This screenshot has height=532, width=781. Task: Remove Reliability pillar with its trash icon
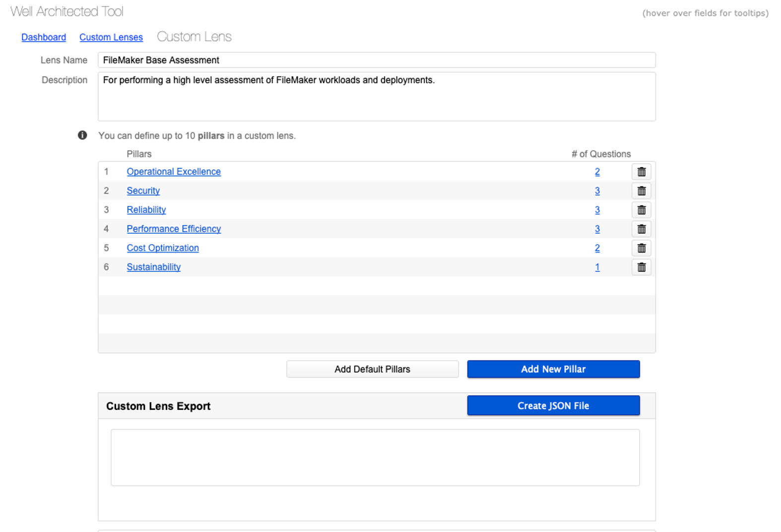click(641, 210)
